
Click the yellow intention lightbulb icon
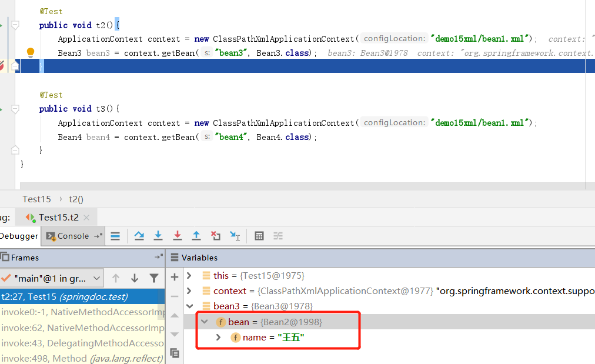pos(31,52)
